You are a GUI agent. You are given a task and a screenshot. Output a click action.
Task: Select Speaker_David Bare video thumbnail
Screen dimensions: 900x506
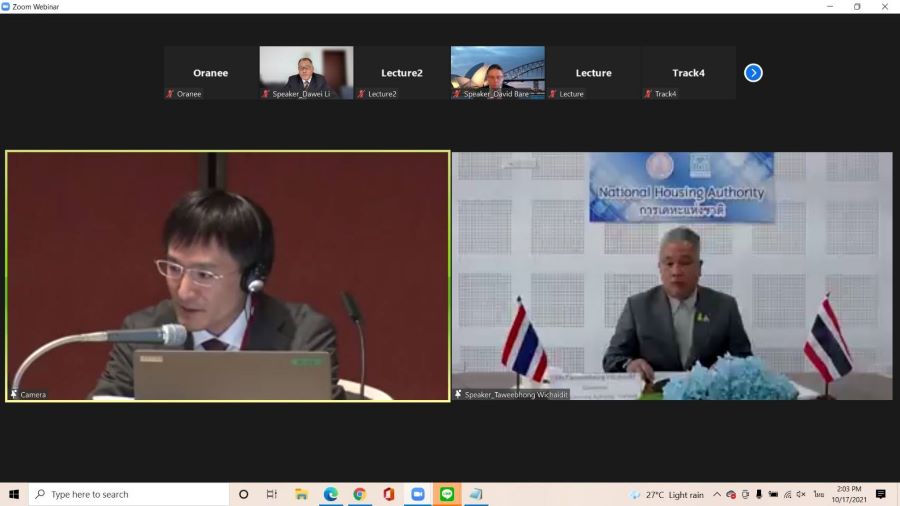coord(497,72)
